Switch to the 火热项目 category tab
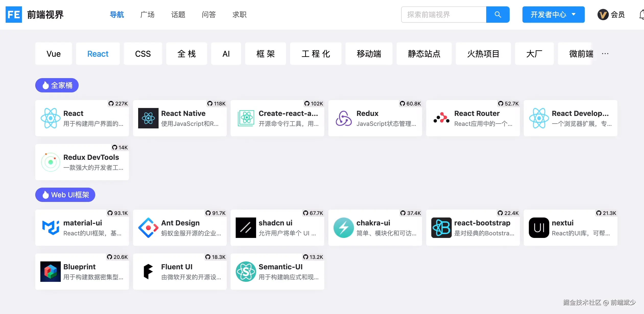The height and width of the screenshot is (314, 644). 483,54
